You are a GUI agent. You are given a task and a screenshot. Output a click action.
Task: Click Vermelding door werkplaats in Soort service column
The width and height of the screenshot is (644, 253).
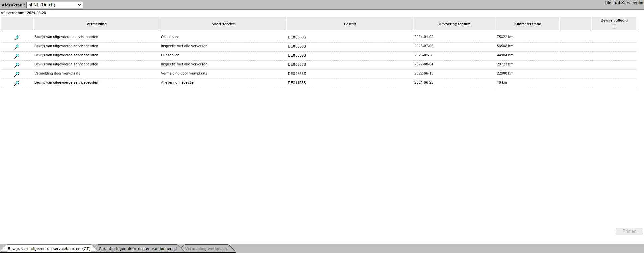point(184,73)
